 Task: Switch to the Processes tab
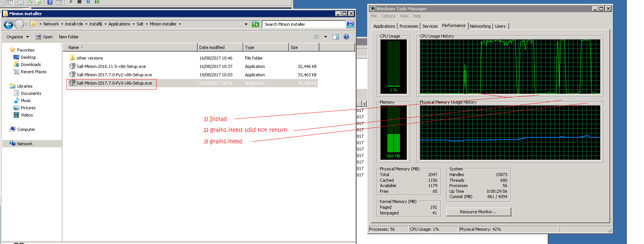(409, 26)
